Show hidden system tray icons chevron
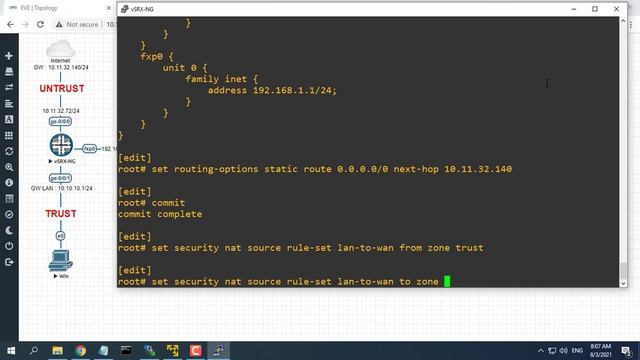The width and height of the screenshot is (640, 360). tap(541, 351)
